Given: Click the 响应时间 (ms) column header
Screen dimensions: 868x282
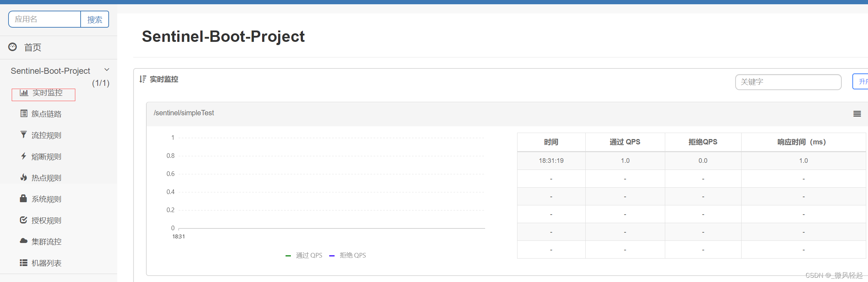Looking at the screenshot, I should click(x=803, y=142).
